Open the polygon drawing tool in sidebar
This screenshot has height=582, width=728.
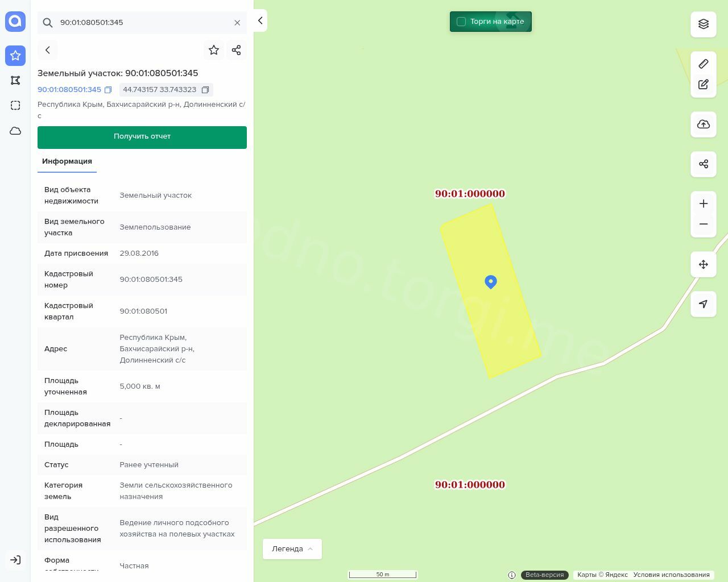[x=15, y=81]
